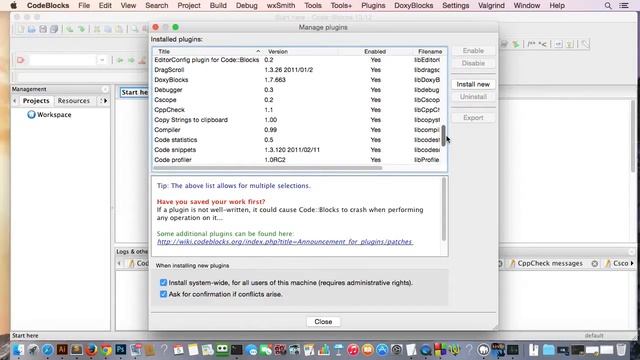Select the Projects tab in Management
The height and width of the screenshot is (360, 640).
click(36, 101)
